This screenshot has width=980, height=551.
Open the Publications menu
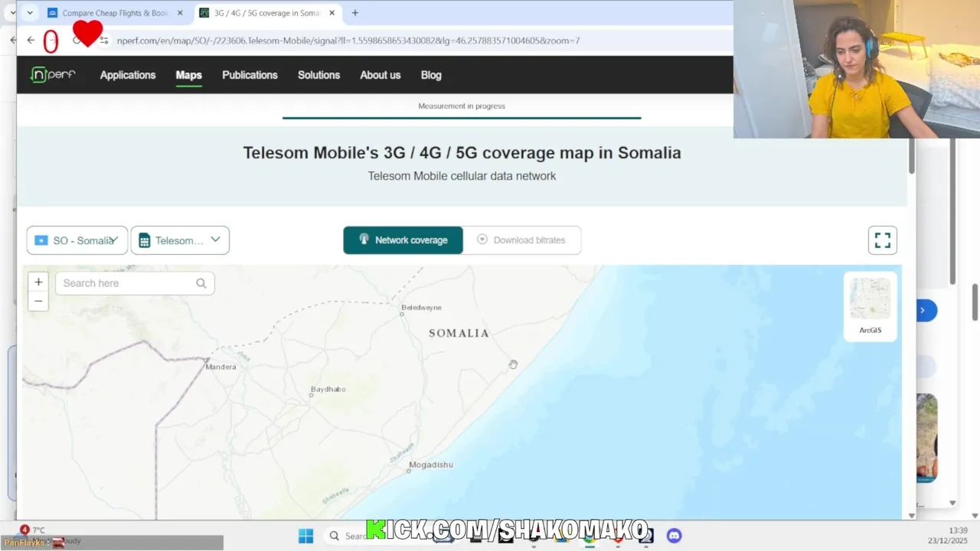250,75
